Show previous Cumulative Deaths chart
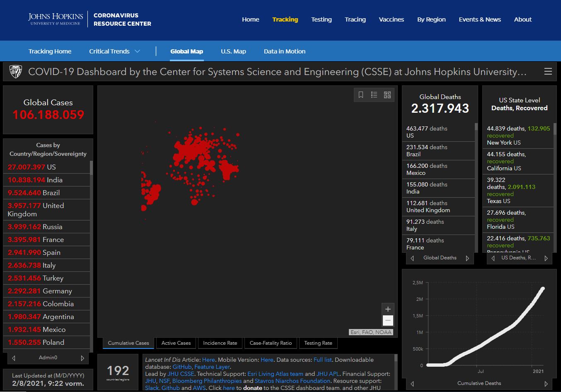This screenshot has height=392, width=561. [412, 384]
